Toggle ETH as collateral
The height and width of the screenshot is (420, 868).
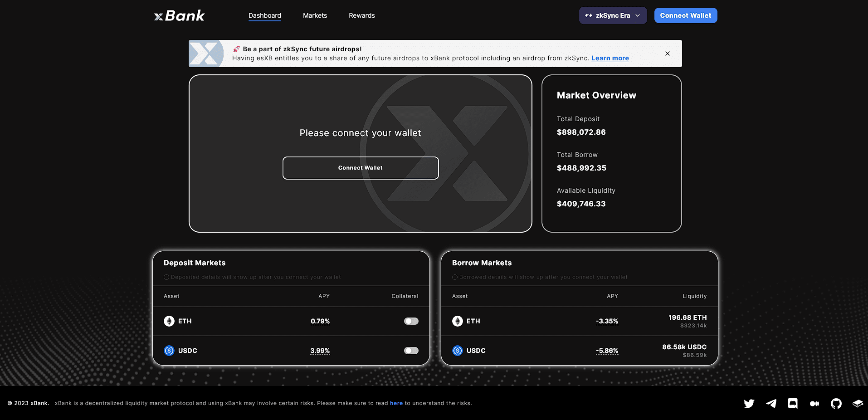[411, 321]
